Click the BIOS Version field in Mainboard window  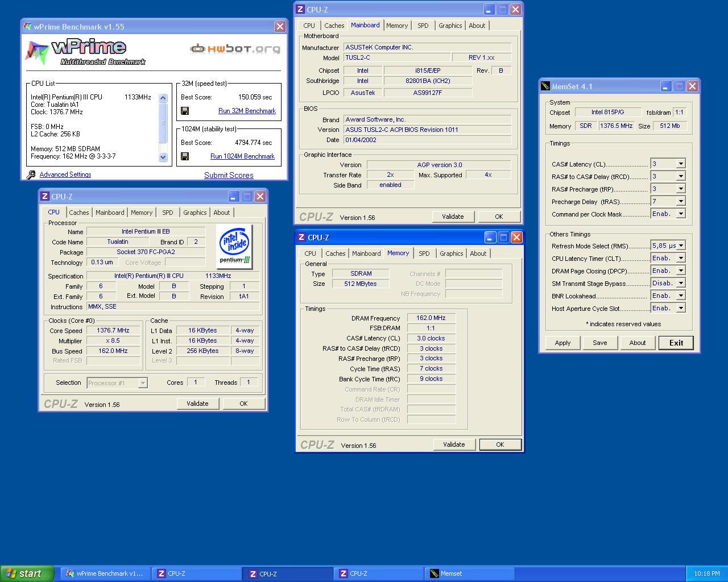(427, 130)
